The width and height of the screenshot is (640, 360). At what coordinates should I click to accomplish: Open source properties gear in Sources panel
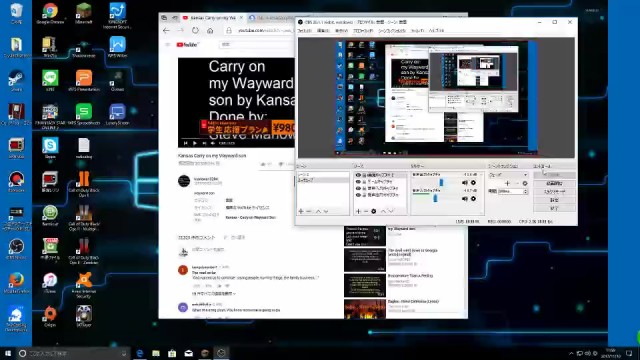click(373, 211)
